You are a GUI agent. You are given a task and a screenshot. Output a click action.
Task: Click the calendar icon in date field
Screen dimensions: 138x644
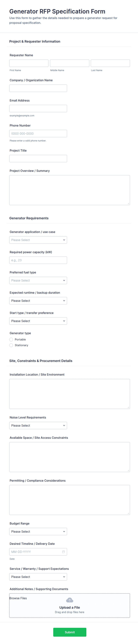click(64, 552)
